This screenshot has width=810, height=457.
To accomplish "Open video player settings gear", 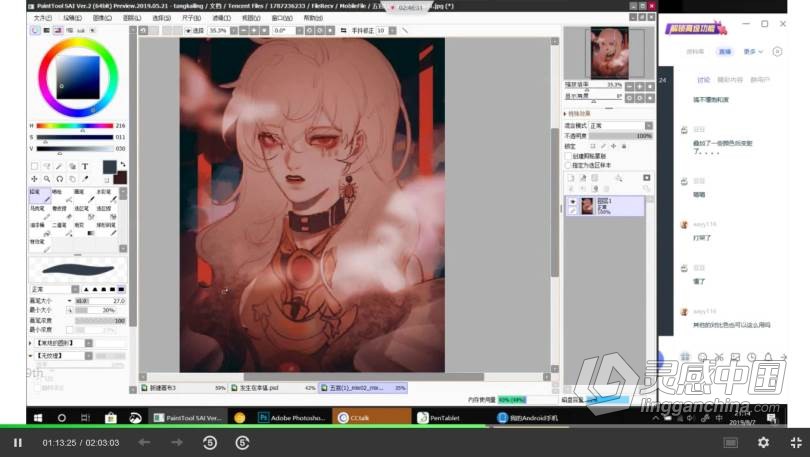I will 763,443.
